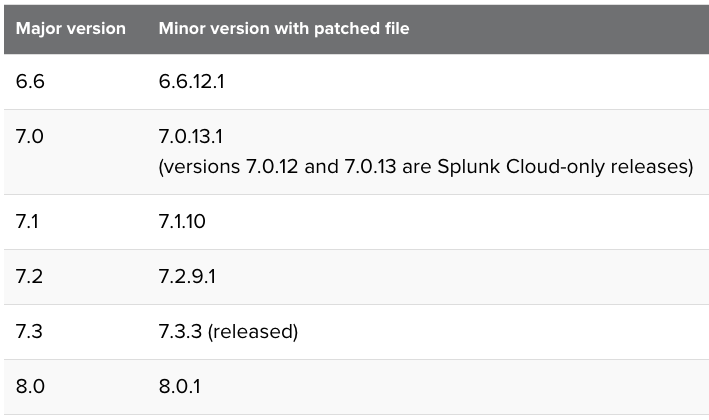Click the 7.1 major version cell
Viewport: 709px width, 420px height.
(29, 221)
